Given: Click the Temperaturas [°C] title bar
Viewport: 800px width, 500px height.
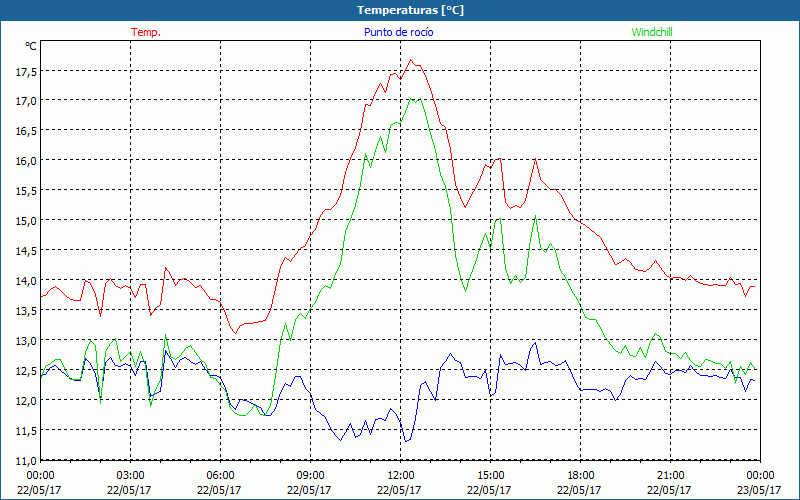Looking at the screenshot, I should pyautogui.click(x=400, y=10).
